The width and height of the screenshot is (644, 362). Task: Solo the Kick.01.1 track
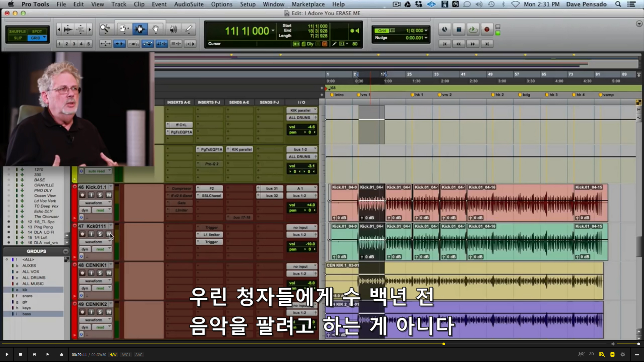click(100, 195)
